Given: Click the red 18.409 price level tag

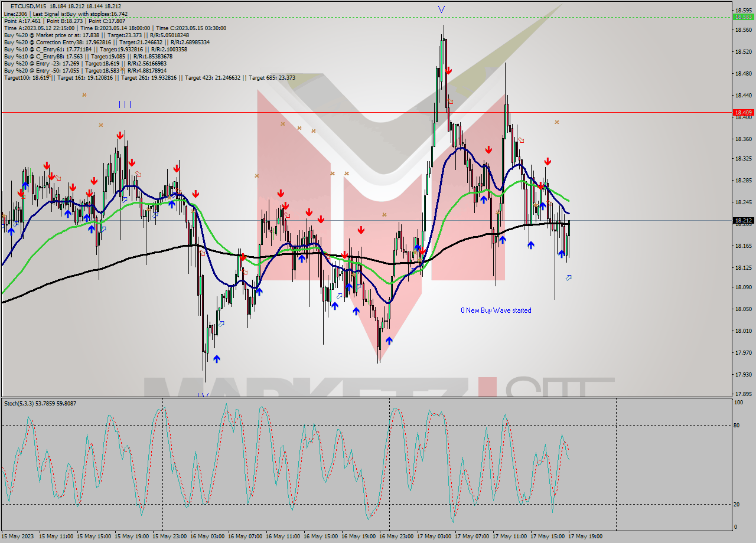Looking at the screenshot, I should [x=743, y=112].
